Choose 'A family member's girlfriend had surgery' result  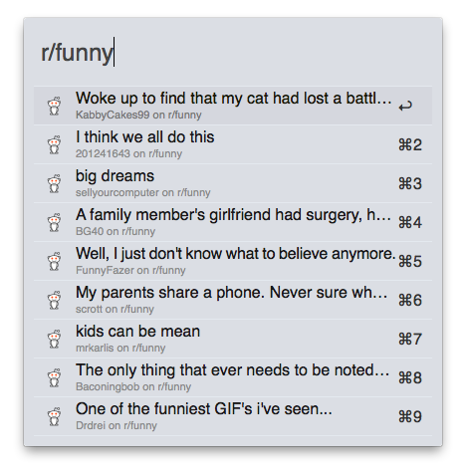(x=233, y=222)
